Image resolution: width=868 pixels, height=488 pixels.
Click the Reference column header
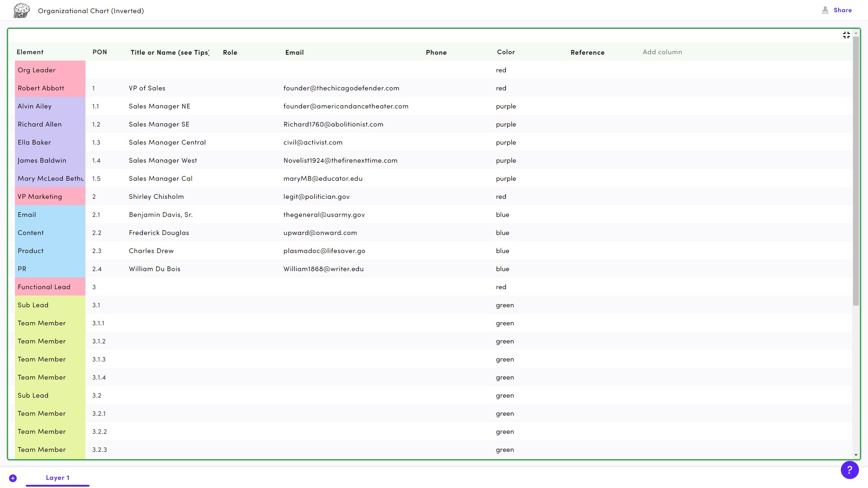(587, 52)
